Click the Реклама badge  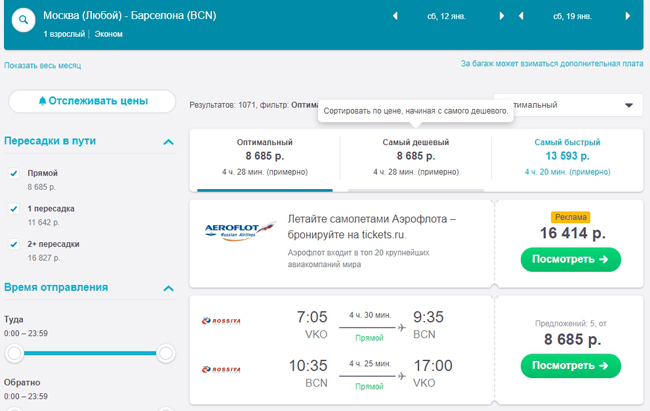point(570,217)
